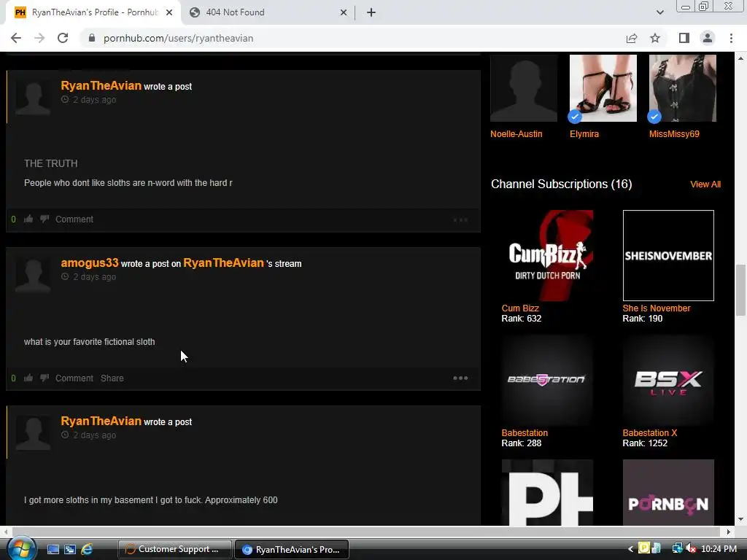
Task: Go back to the previous page
Action: coord(16,38)
